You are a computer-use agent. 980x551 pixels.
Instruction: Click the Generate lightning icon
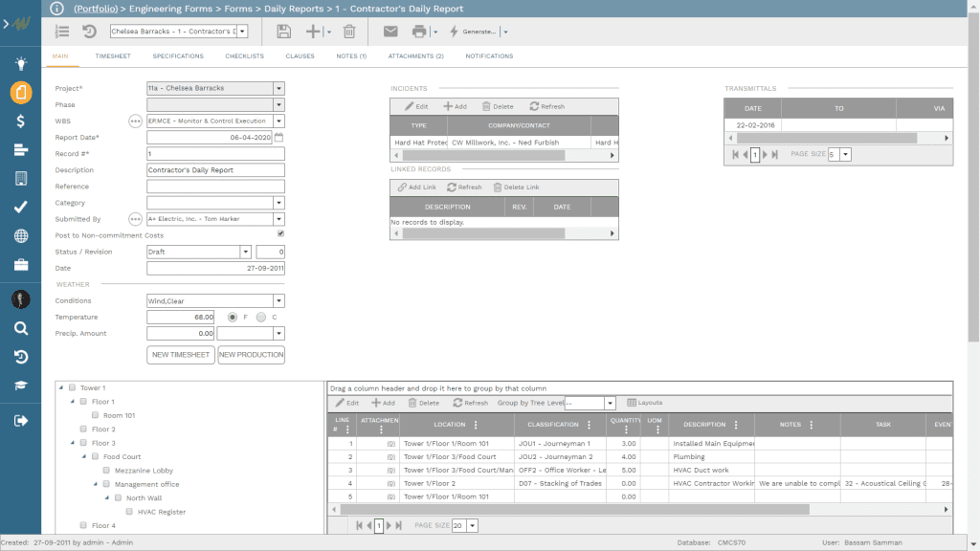click(x=454, y=32)
